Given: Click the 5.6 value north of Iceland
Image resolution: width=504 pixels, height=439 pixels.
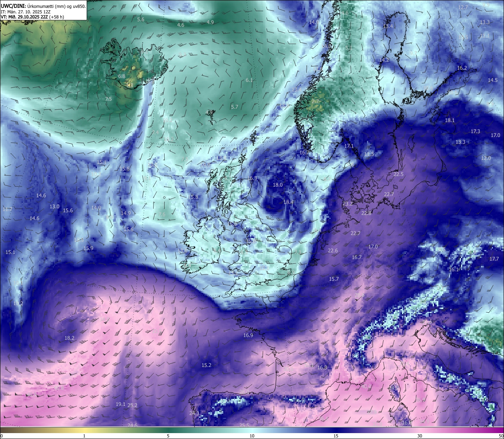Looking at the screenshot, I should [141, 20].
